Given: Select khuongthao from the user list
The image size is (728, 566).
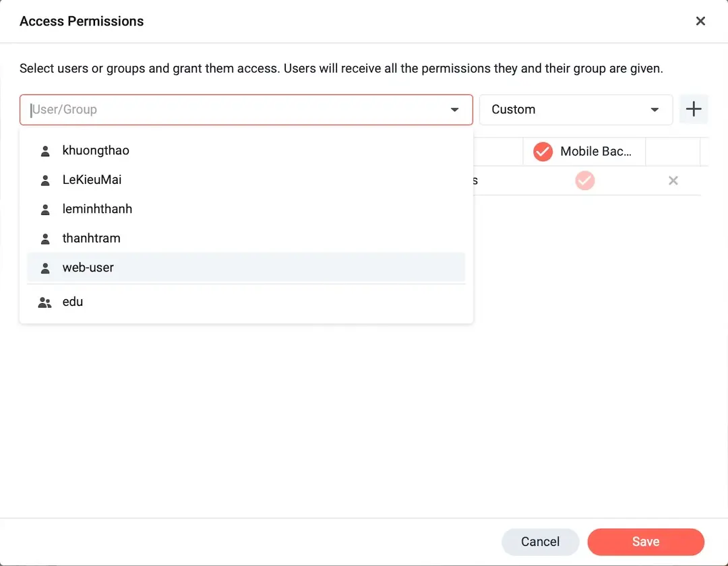Looking at the screenshot, I should point(96,151).
